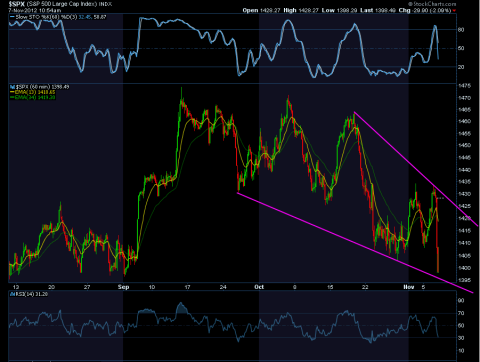Click the '$SPX (60 min)' price legend

point(42,87)
